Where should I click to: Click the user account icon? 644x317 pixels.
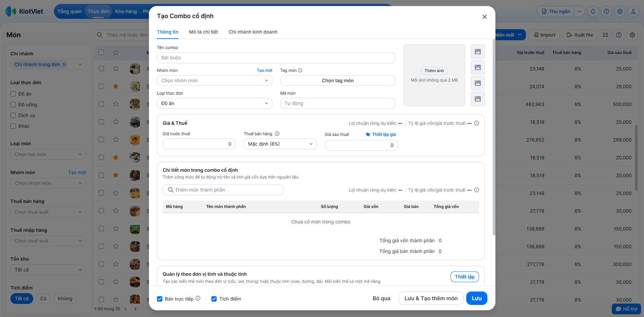[633, 11]
